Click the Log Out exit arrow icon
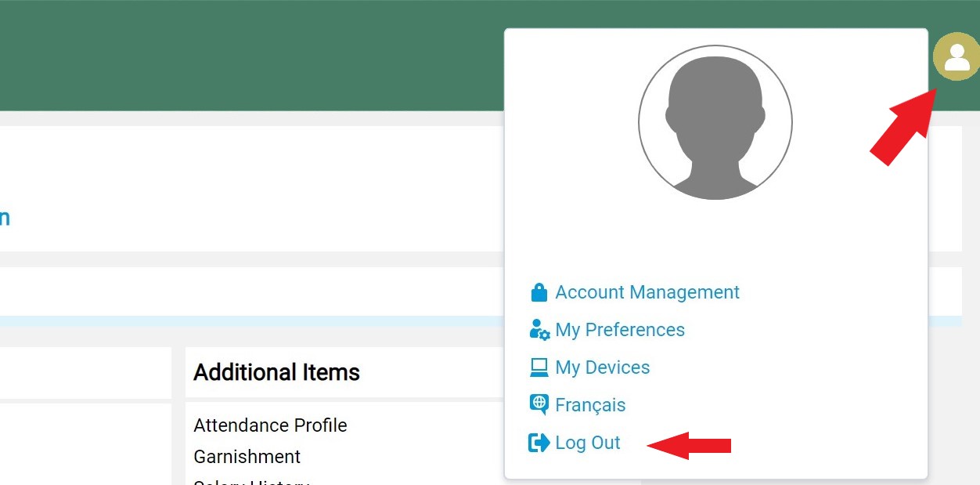 coord(539,443)
